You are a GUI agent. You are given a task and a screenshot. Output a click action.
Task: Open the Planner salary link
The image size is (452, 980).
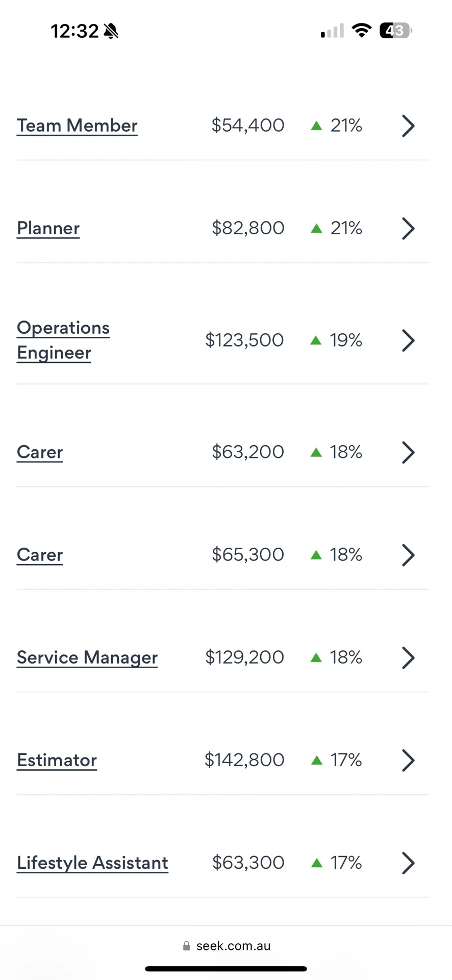coord(48,228)
